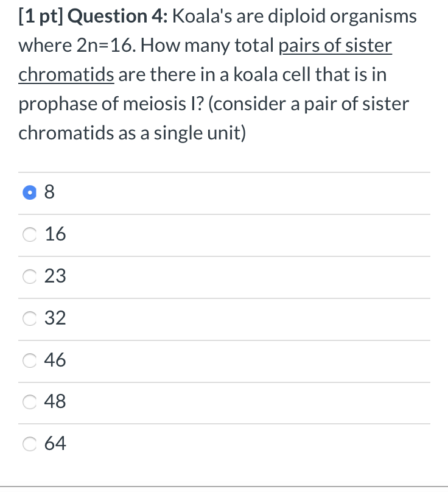448x492 pixels.
Task: Click the underlined text pairs of sister
Action: pos(337,45)
